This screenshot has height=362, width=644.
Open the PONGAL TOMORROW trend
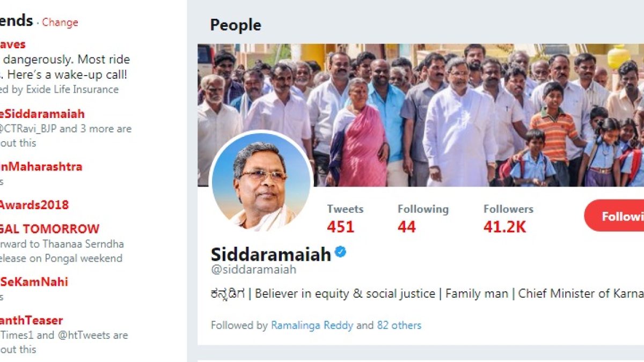click(x=50, y=229)
